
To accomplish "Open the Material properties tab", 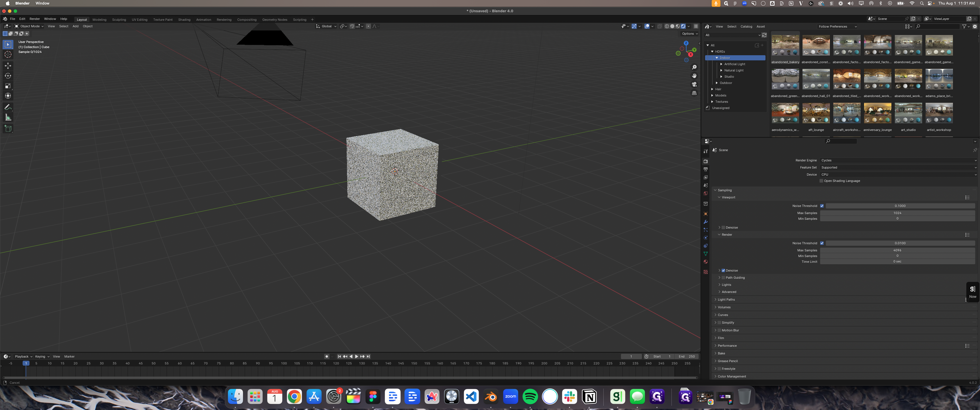I will (706, 262).
